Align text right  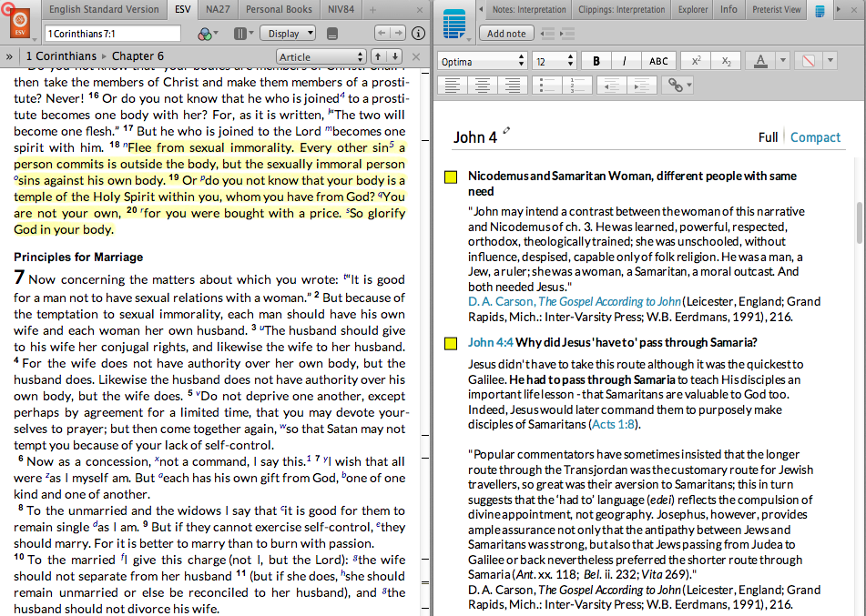pos(512,85)
